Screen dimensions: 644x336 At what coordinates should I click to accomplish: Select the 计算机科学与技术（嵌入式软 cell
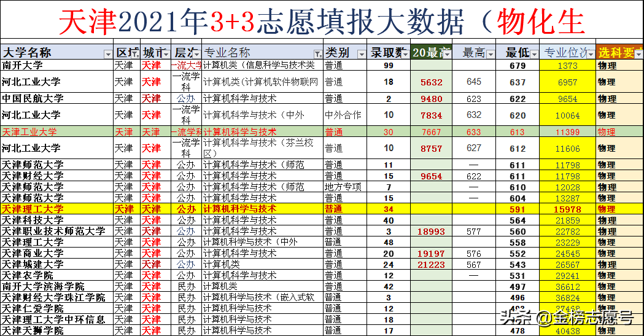[262, 298]
